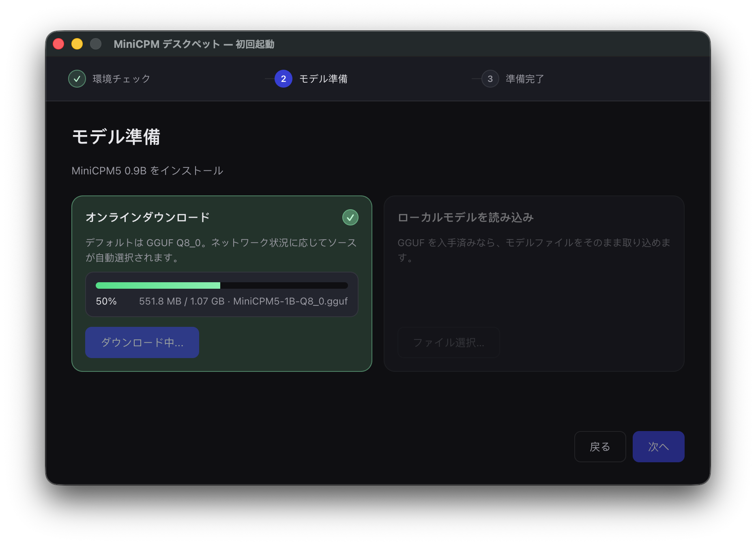
Task: Click the GGUF Q8_0 default description text
Action: pyautogui.click(x=221, y=250)
